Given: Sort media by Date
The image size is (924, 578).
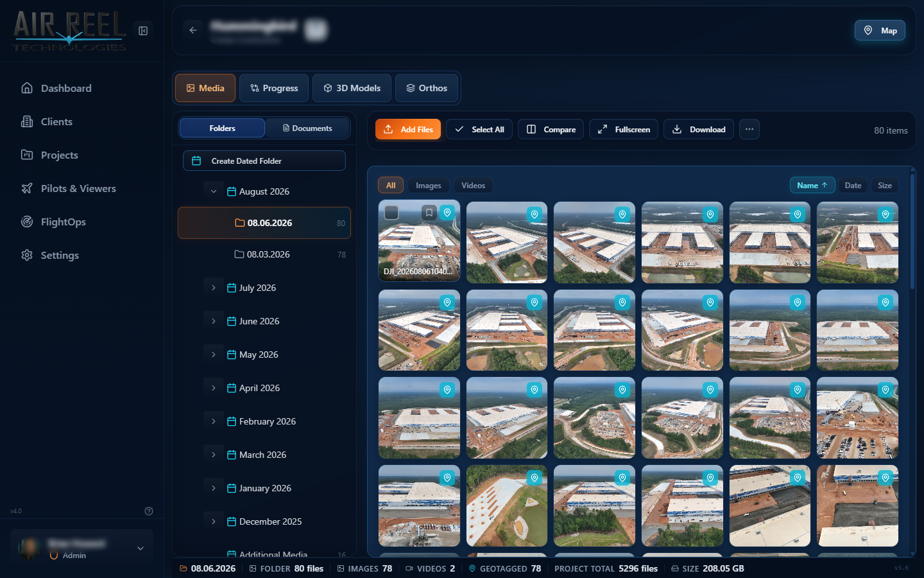Looking at the screenshot, I should (x=853, y=186).
